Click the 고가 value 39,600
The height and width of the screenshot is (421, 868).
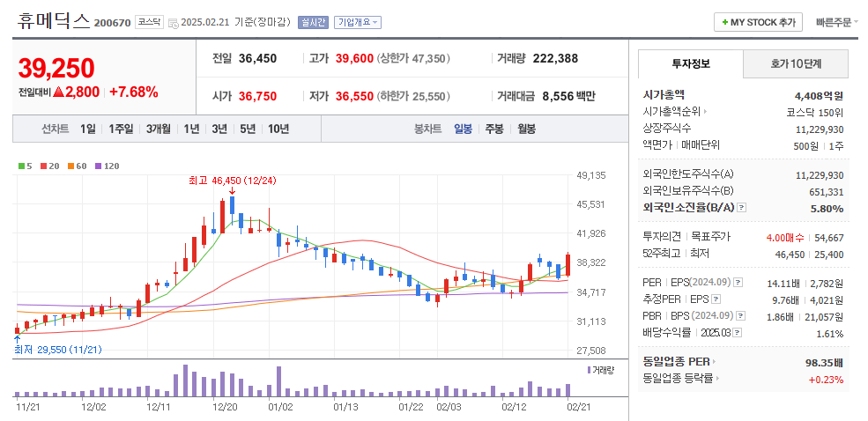pyautogui.click(x=354, y=59)
